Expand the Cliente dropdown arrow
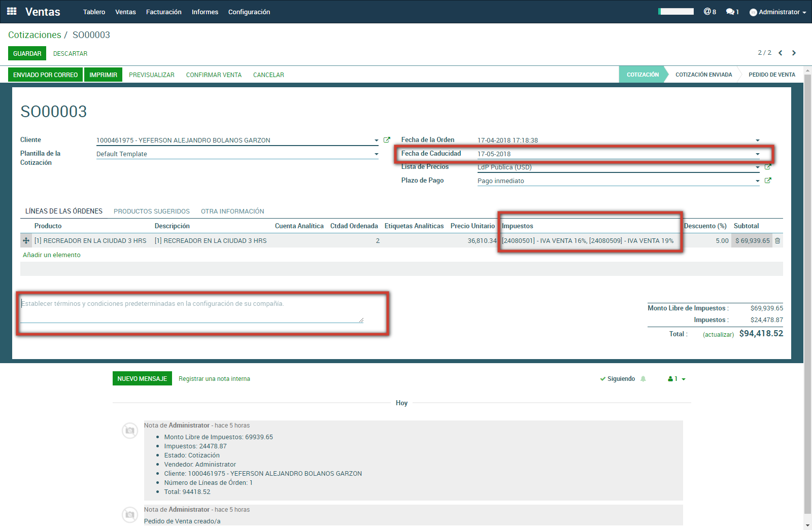The width and height of the screenshot is (812, 530). tap(376, 140)
